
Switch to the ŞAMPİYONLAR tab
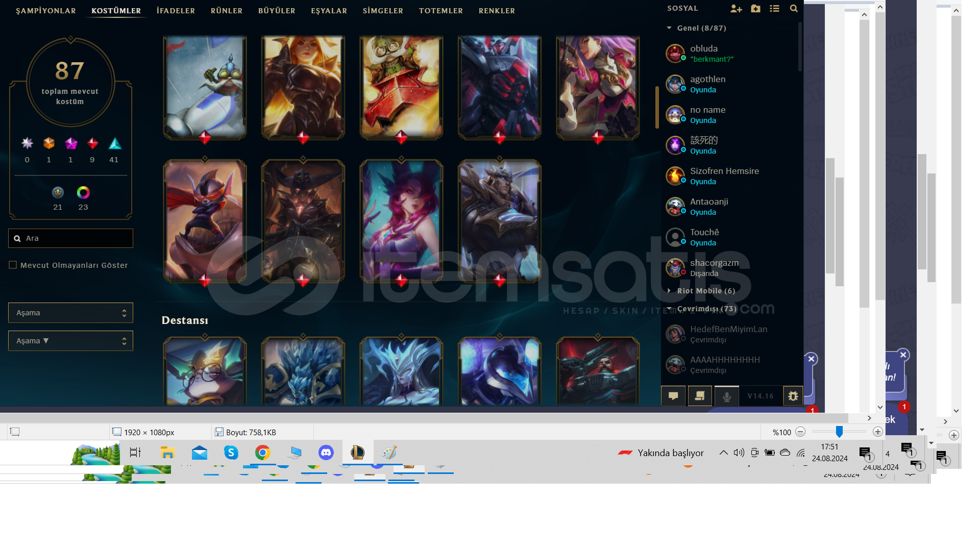46,11
